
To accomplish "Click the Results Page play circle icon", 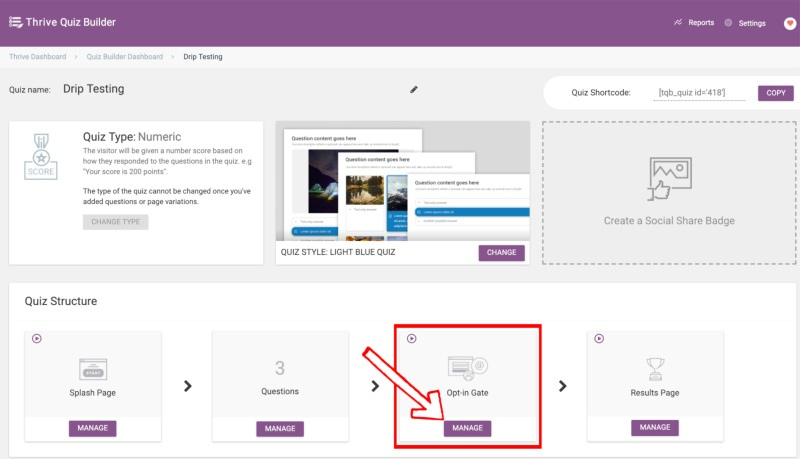I will pos(598,339).
